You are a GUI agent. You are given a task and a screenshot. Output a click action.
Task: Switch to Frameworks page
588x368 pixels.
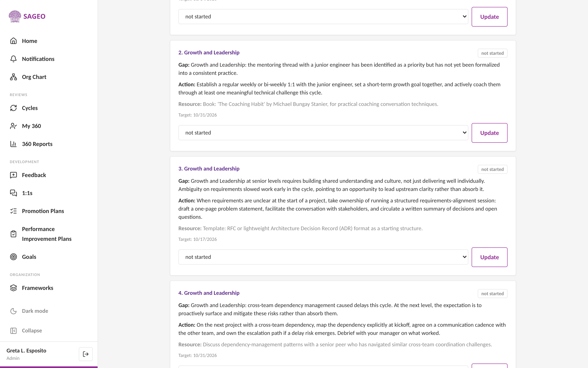click(38, 288)
